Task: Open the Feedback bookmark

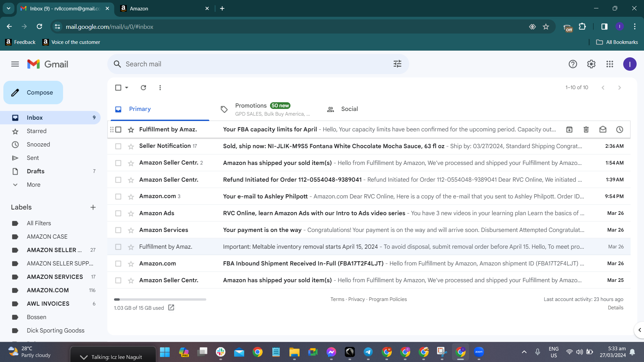Action: [x=20, y=42]
